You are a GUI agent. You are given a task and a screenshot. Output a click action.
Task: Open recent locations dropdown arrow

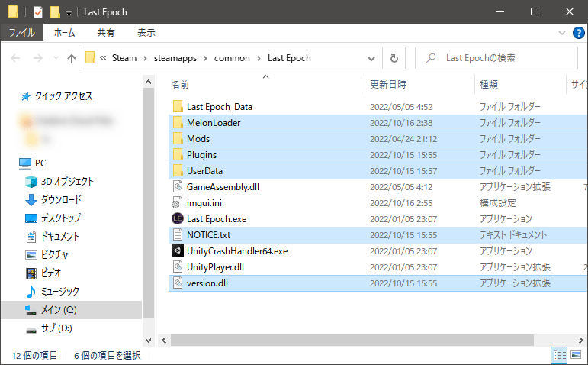pyautogui.click(x=56, y=58)
